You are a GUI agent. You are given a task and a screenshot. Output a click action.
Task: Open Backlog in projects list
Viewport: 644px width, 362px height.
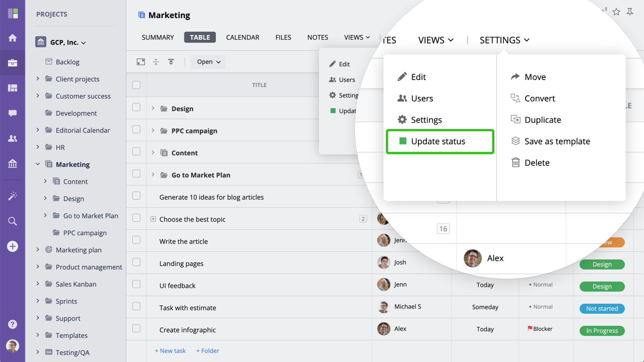point(67,62)
